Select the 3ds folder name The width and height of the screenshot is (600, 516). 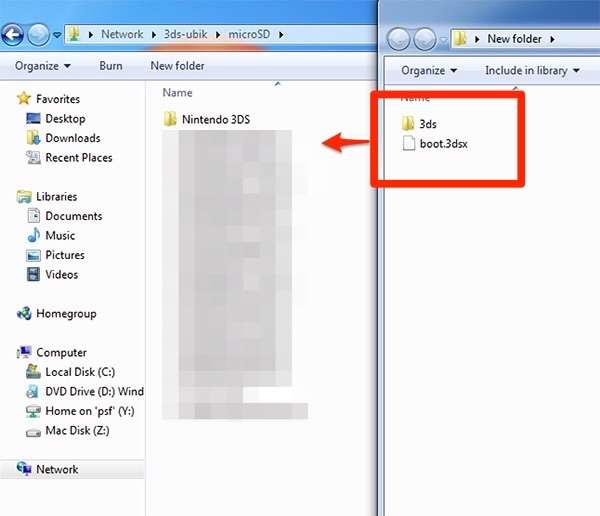(428, 124)
